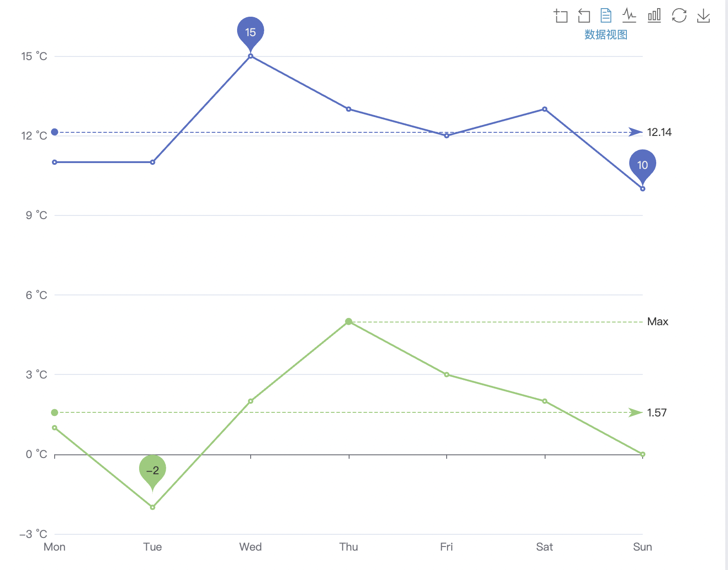The height and width of the screenshot is (570, 728).
Task: Select Friday's blue data point at 12°C
Action: click(446, 135)
